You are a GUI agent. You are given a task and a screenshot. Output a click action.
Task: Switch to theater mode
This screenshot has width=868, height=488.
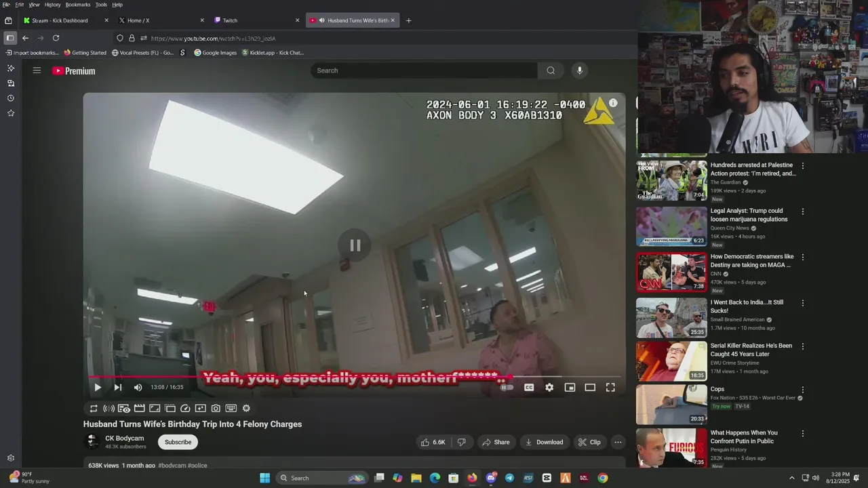590,387
